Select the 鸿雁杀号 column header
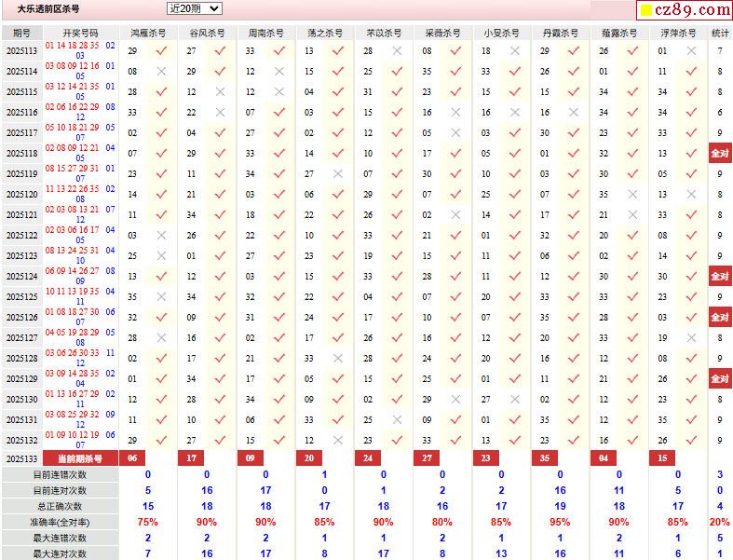This screenshot has width=733, height=560. pyautogui.click(x=147, y=33)
